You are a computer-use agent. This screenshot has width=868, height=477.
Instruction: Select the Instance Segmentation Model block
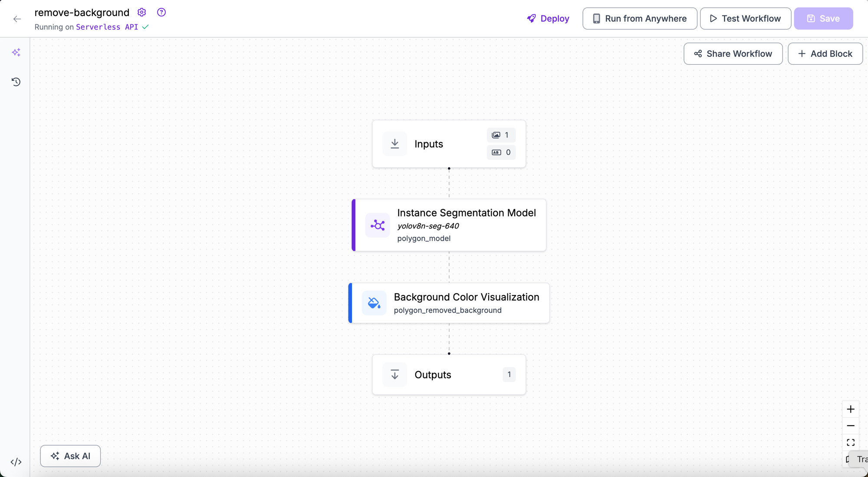coord(449,225)
